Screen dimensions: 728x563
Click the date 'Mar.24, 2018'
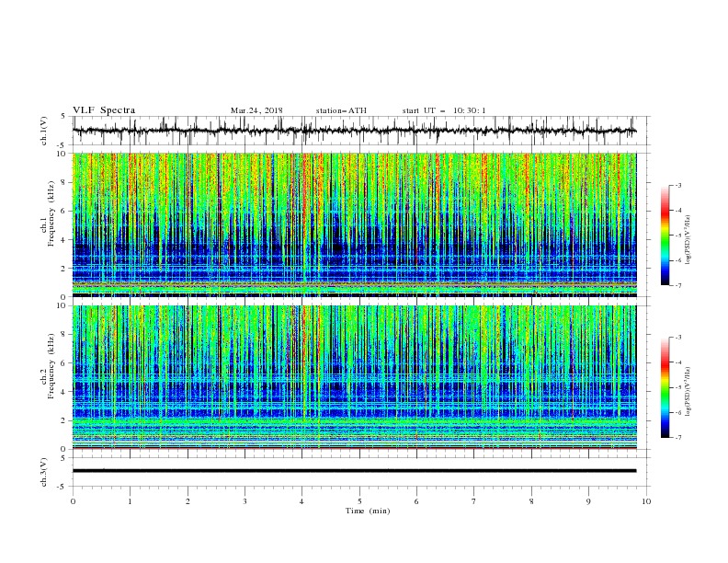(256, 110)
